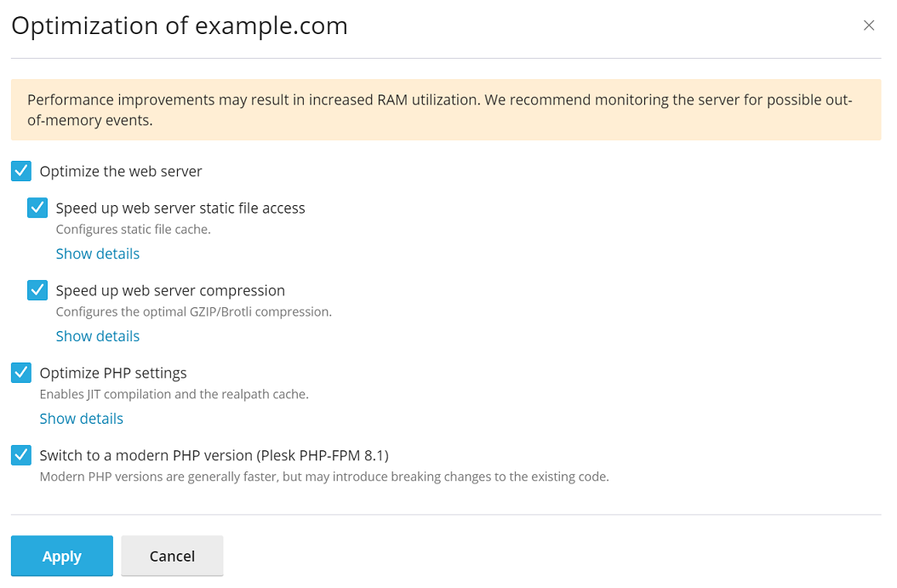897x588 pixels.
Task: Expand compression configuration details
Action: (x=97, y=335)
